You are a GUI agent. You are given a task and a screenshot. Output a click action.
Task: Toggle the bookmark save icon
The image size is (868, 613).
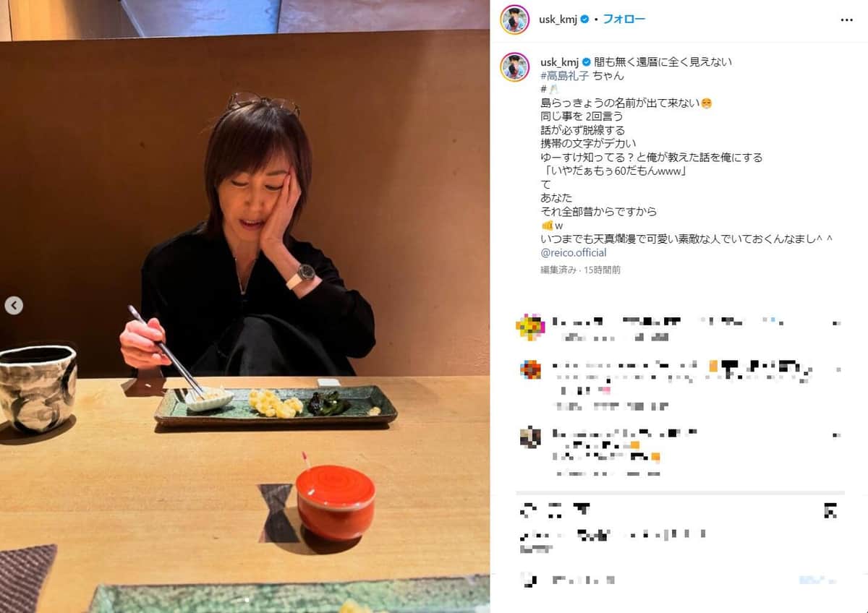(830, 511)
